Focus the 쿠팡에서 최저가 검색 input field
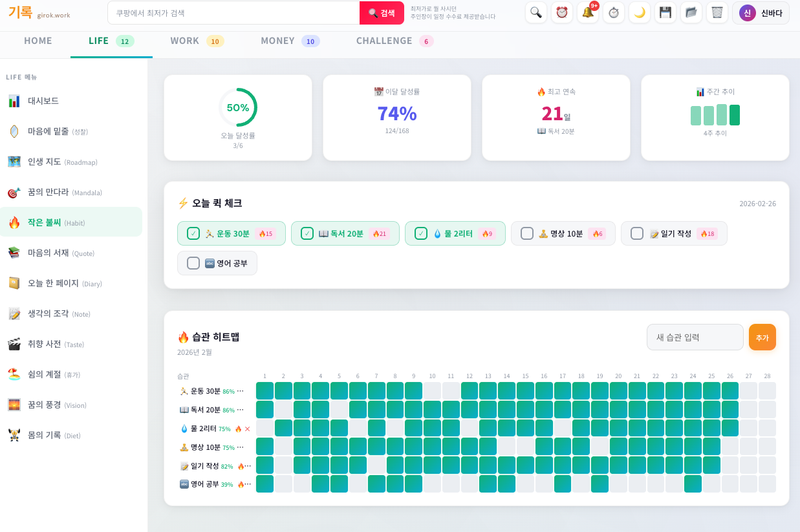Viewport: 800px width, 532px height. pos(233,13)
